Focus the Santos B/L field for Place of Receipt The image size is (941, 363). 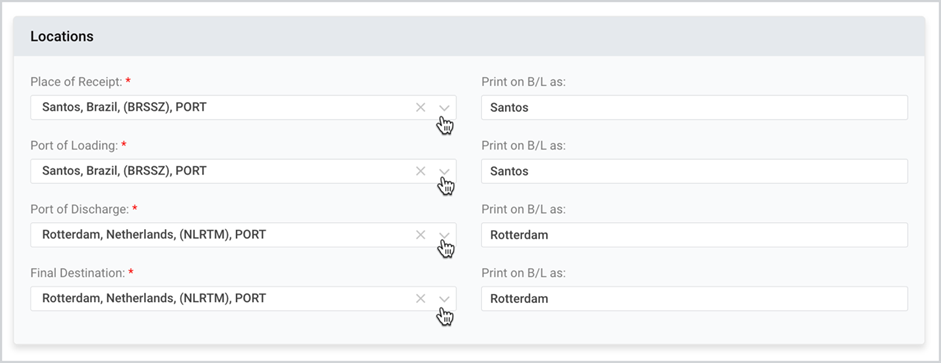[694, 107]
